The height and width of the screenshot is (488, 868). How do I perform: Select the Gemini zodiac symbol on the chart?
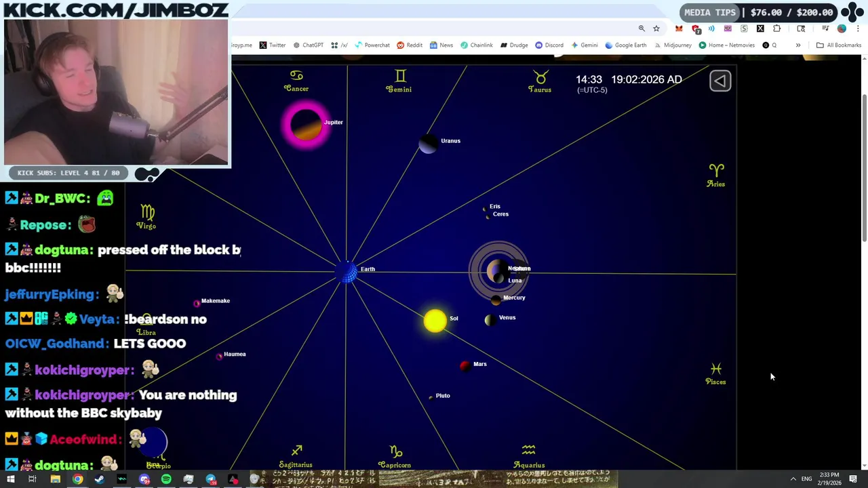(399, 81)
